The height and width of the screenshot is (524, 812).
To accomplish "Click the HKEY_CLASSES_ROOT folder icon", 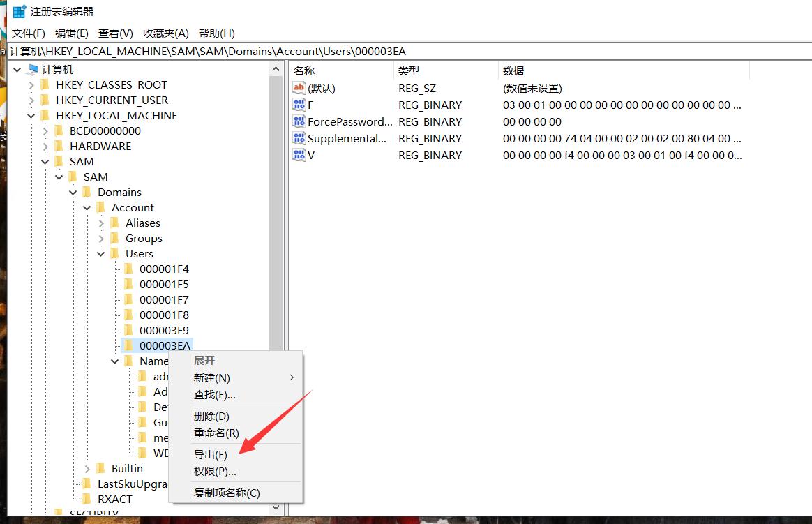I will 45,85.
